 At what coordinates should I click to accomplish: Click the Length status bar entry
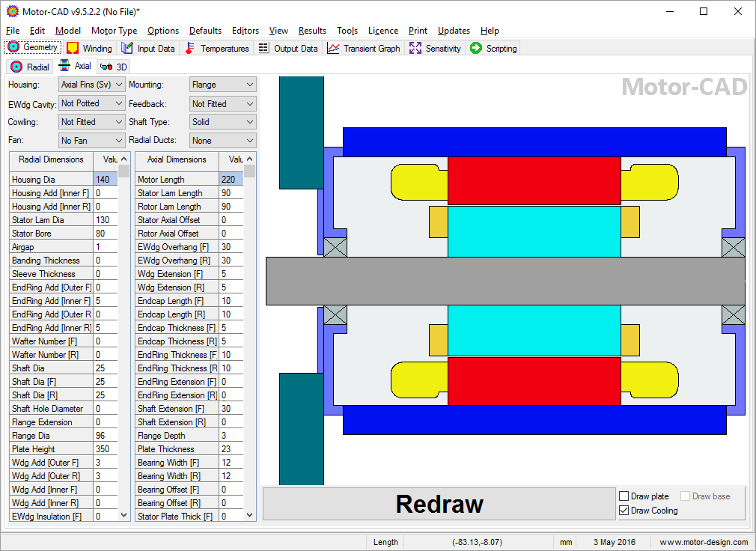pos(385,542)
